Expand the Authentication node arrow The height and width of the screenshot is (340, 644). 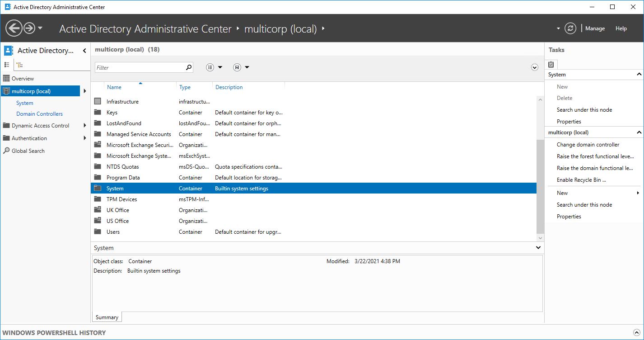[x=84, y=138]
